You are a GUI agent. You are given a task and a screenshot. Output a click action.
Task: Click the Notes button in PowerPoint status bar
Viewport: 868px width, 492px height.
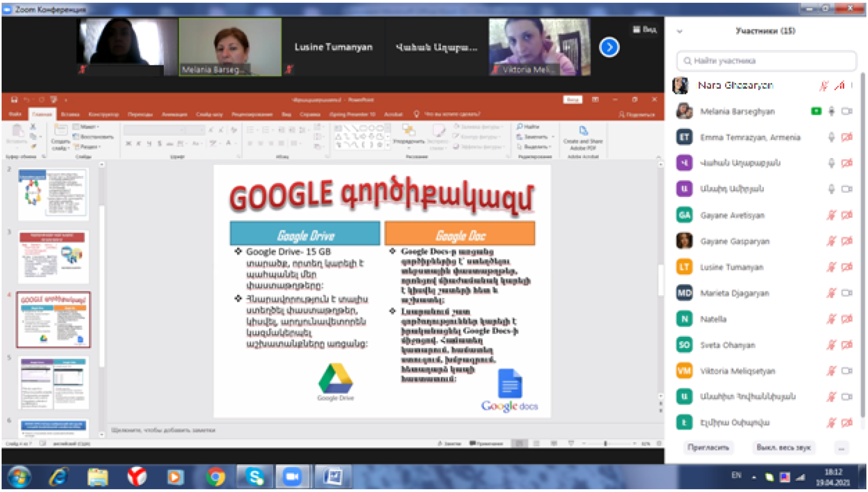pyautogui.click(x=450, y=444)
